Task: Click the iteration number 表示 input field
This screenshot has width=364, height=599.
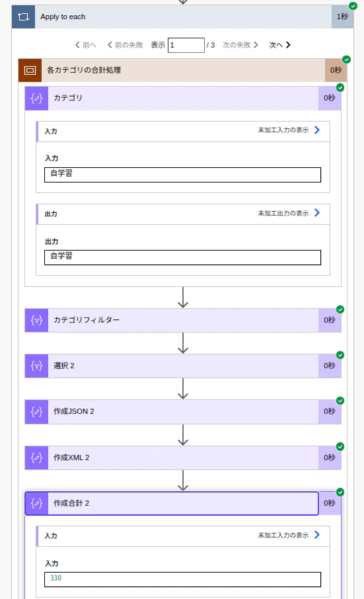Action: [x=186, y=45]
